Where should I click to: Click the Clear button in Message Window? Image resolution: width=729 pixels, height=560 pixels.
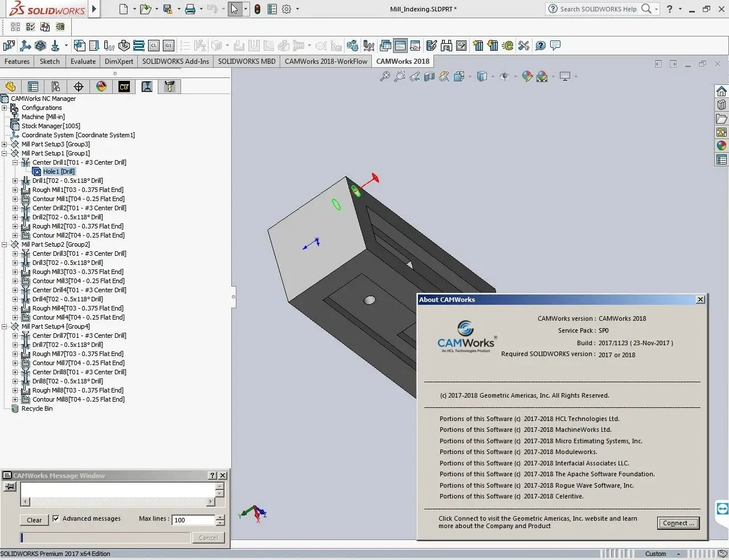pyautogui.click(x=34, y=520)
